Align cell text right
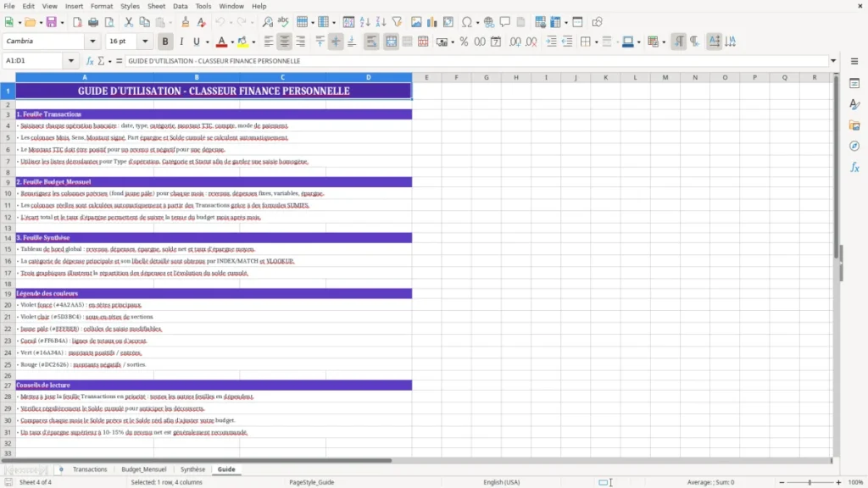Image resolution: width=868 pixels, height=488 pixels. coord(301,42)
